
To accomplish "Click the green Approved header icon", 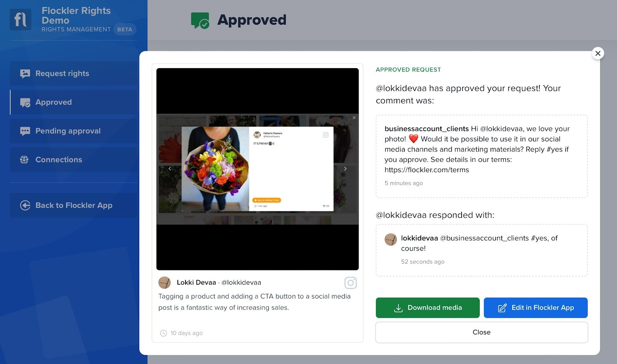I will pos(200,20).
